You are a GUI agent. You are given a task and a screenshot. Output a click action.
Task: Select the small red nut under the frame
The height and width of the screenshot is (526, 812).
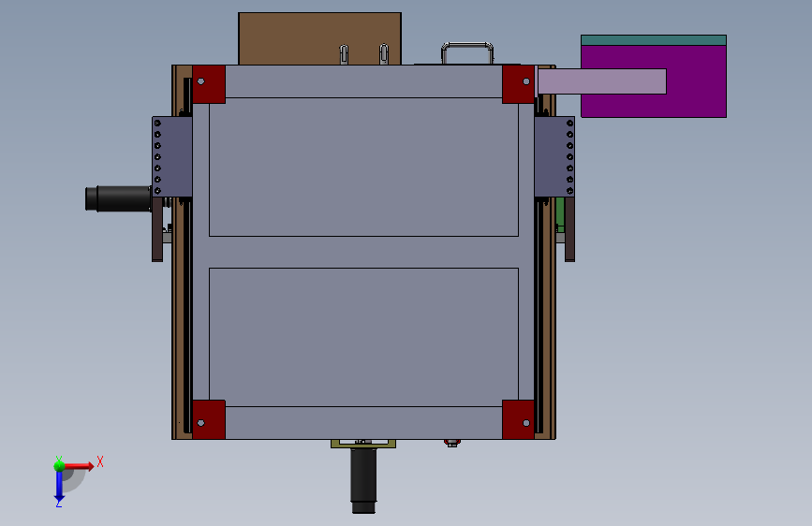[452, 443]
